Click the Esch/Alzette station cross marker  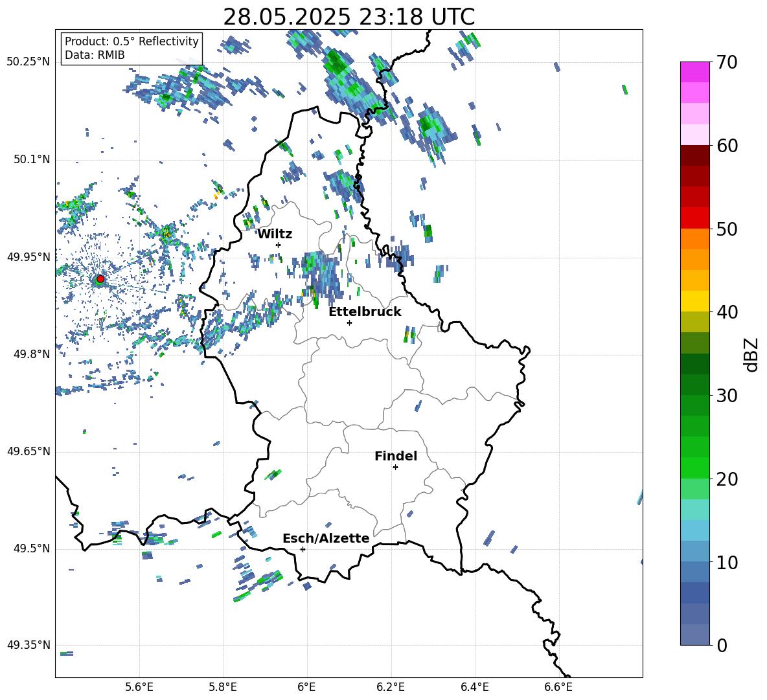coord(303,549)
